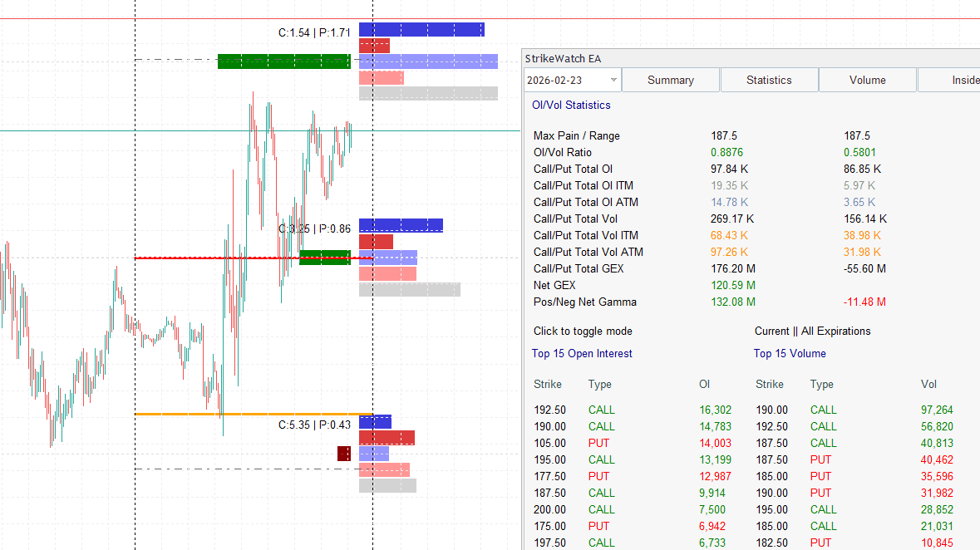
Task: Click the Net GEX value 120.59 M
Action: point(735,285)
